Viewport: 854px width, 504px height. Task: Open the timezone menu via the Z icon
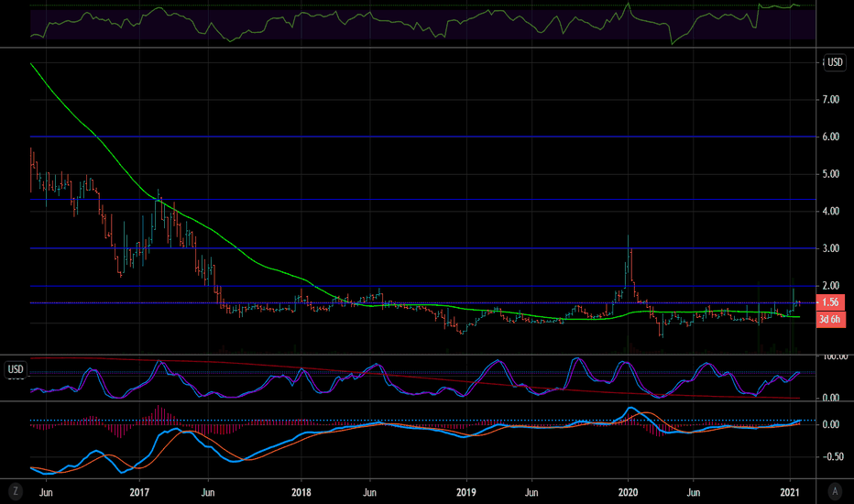point(16,491)
